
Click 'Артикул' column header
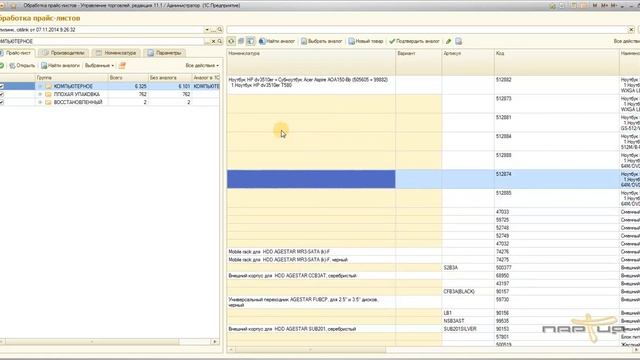[x=468, y=62]
